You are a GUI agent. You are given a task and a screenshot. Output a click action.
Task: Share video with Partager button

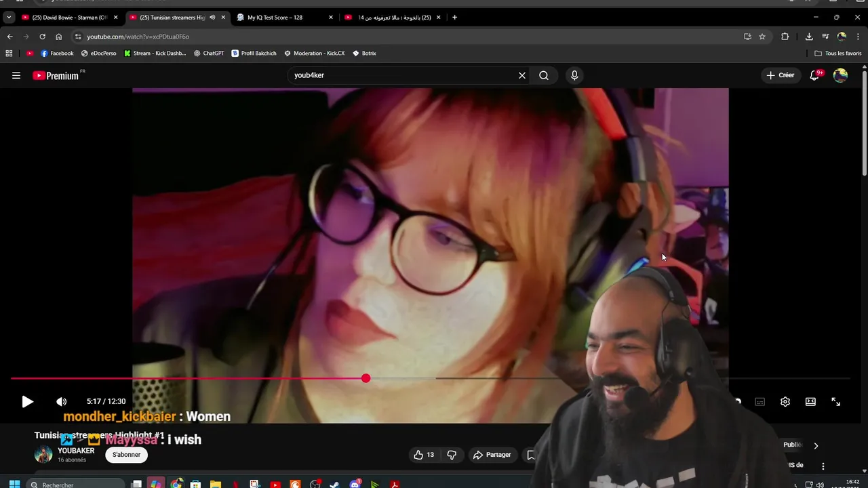492,455
